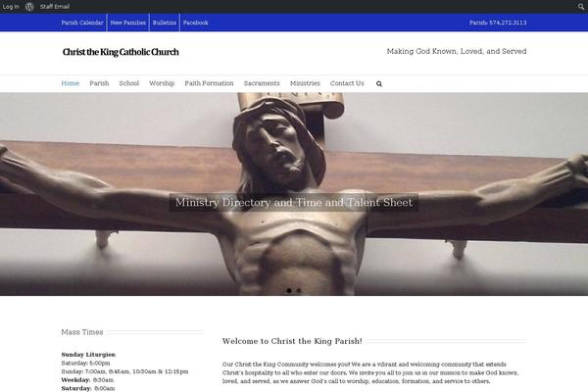
Task: Open the Parish Calendar link
Action: 82,23
